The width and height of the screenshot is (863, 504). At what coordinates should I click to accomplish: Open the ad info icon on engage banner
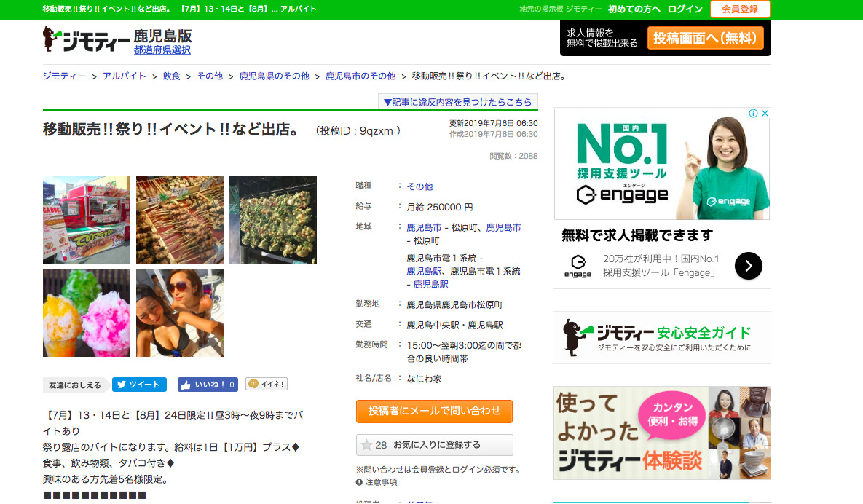754,114
